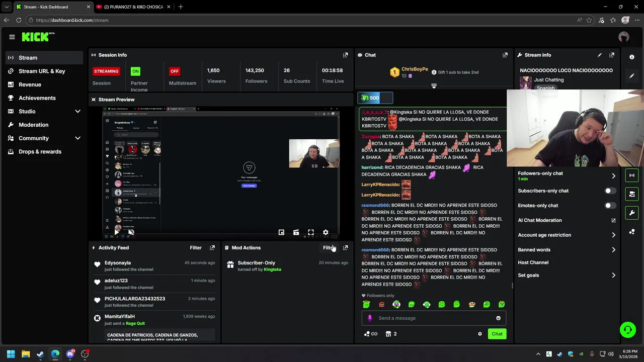This screenshot has height=362, width=644.
Task: Open Followers-only chat options
Action: 567,175
